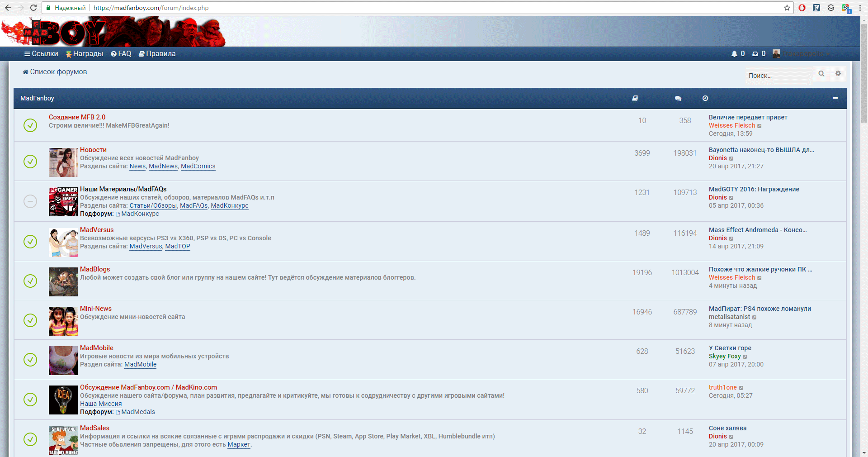Viewport: 868px width, 457px height.
Task: Open the browser three-dot menu
Action: click(x=860, y=8)
